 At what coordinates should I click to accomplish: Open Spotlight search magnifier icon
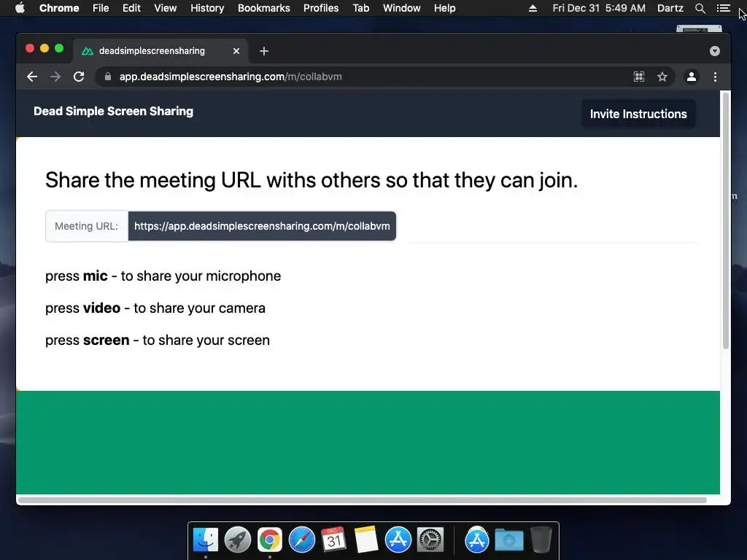pos(700,8)
